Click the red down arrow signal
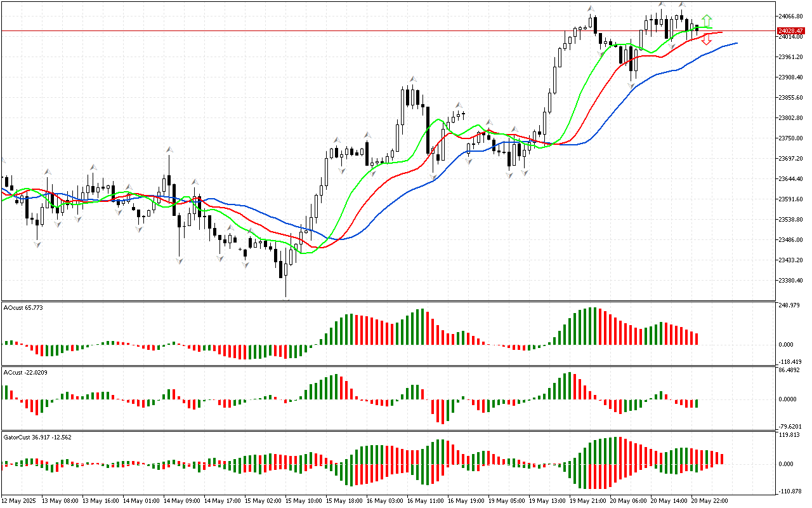Image resolution: width=812 pixels, height=508 pixels. (707, 40)
